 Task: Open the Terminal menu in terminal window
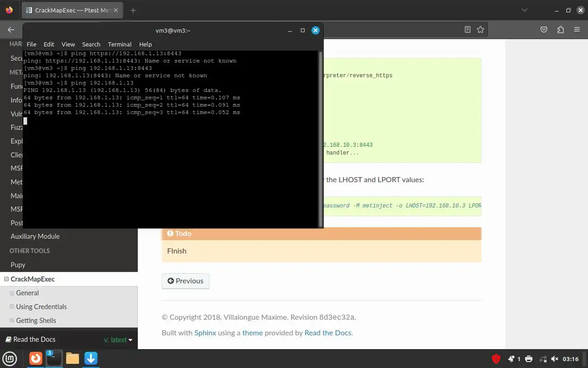pyautogui.click(x=119, y=44)
